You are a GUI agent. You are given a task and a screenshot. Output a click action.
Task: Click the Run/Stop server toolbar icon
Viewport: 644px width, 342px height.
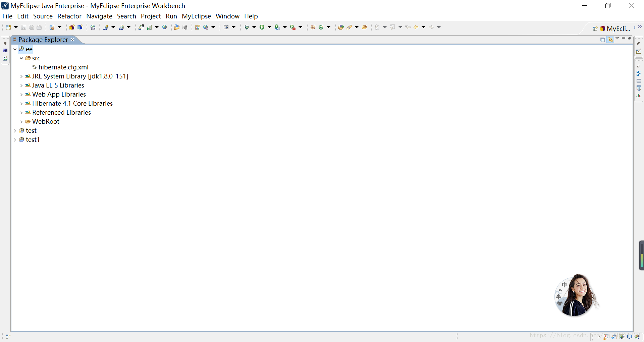pyautogui.click(x=150, y=27)
